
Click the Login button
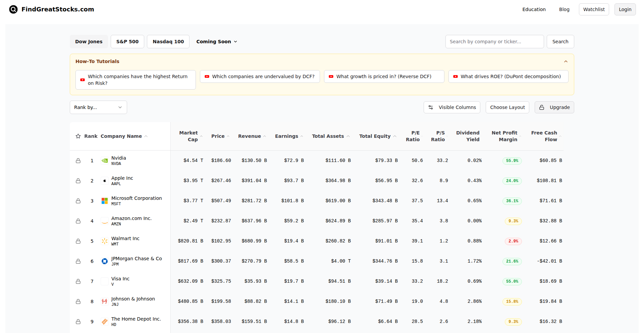tap(625, 9)
